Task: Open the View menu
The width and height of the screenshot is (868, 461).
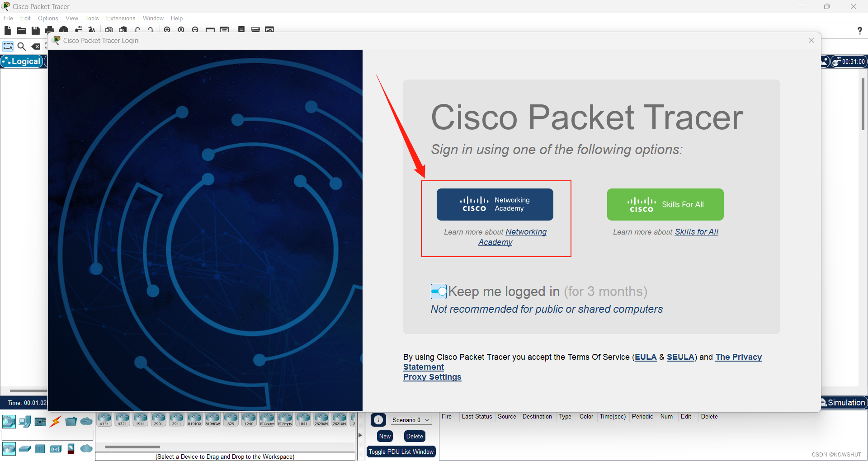Action: [x=72, y=18]
